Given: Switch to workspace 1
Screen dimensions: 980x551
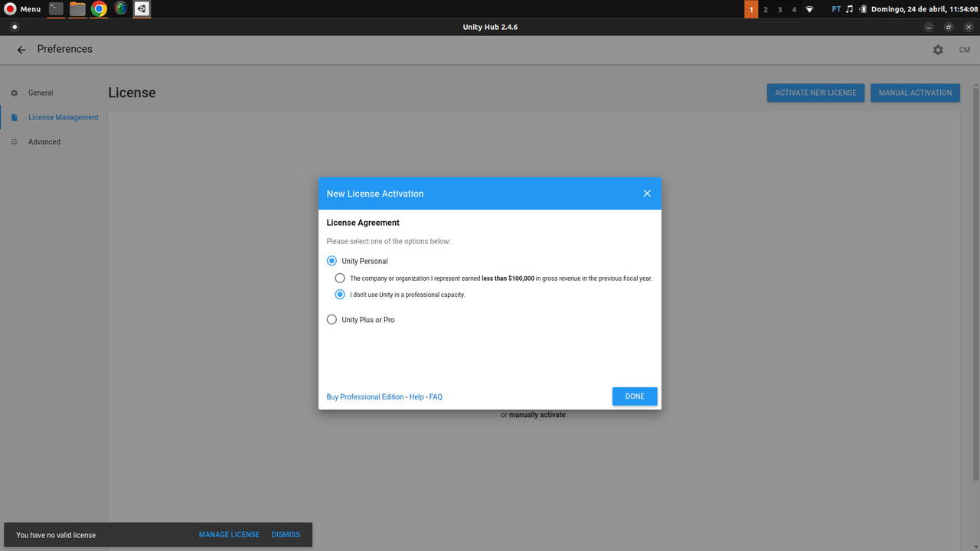Looking at the screenshot, I should click(751, 9).
